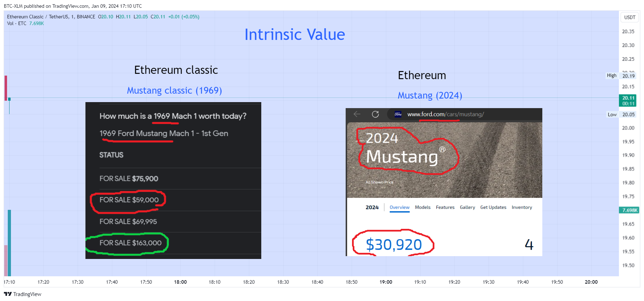
Task: Click the 'Ethereum classic' text annotation
Action: (x=176, y=70)
